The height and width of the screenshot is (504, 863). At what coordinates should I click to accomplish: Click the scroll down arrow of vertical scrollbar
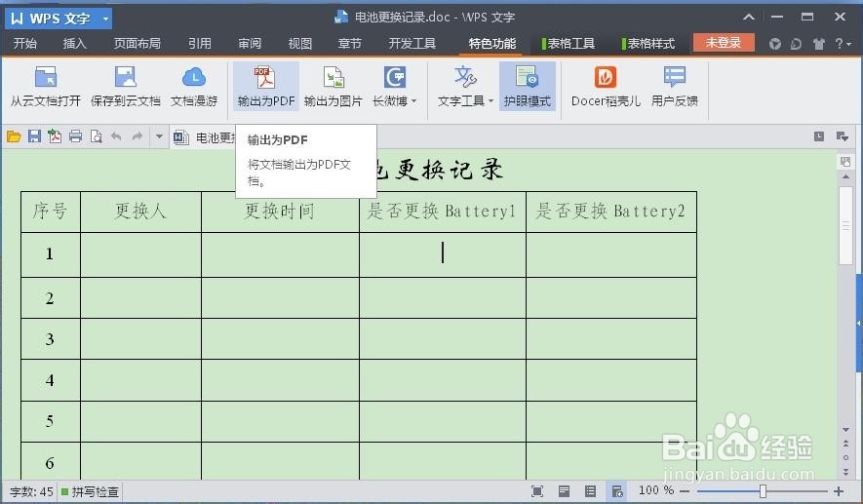[x=846, y=430]
